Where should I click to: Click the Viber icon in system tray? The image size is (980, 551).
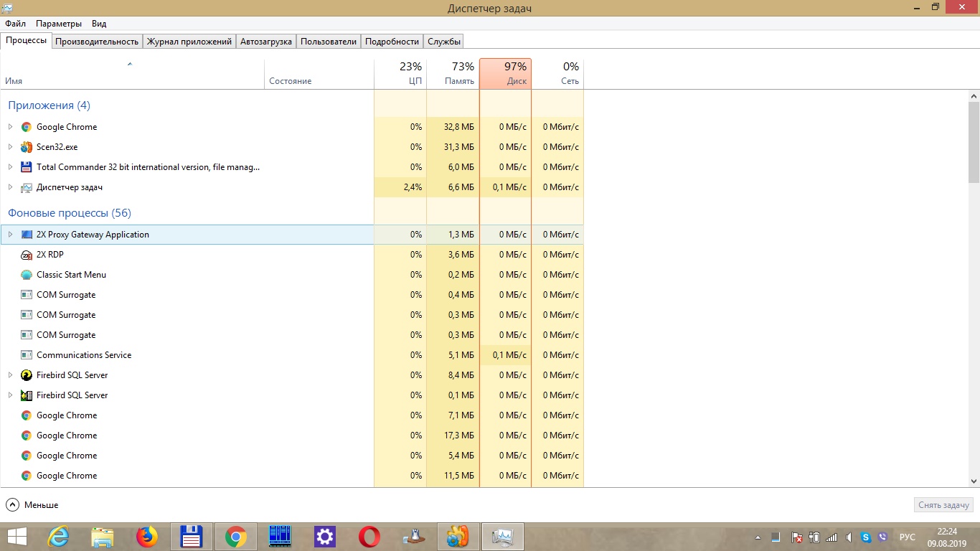[x=883, y=537]
